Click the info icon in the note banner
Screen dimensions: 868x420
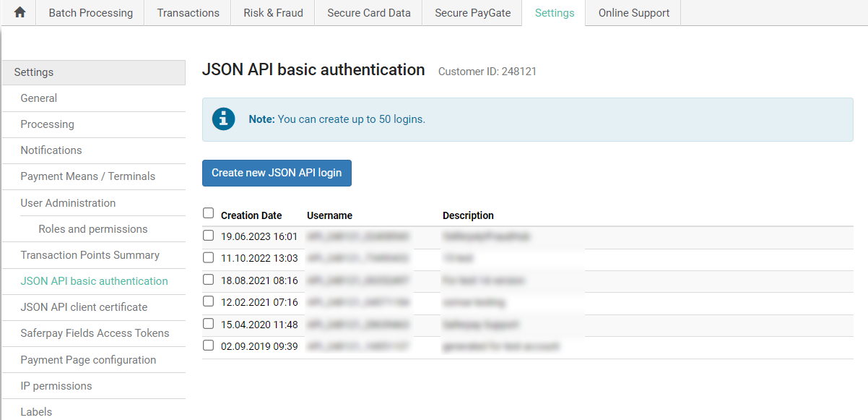[x=223, y=118]
